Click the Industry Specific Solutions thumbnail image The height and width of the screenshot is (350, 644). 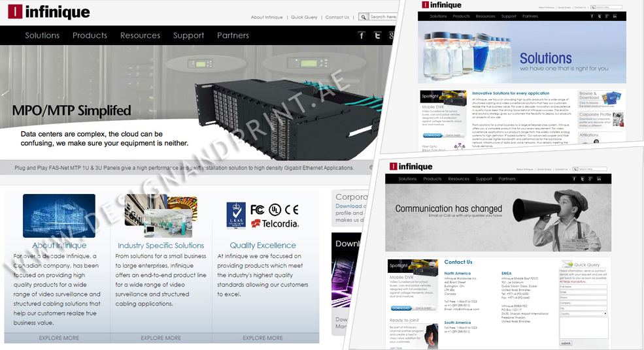point(161,216)
